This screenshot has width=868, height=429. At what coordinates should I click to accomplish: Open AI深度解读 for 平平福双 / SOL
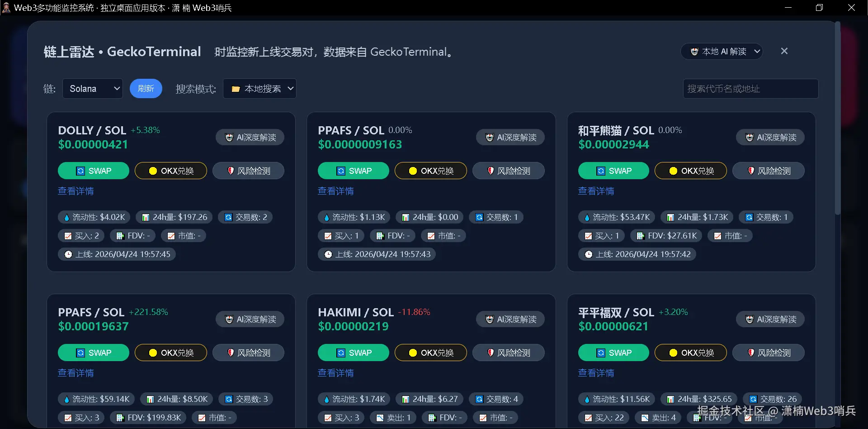pos(770,319)
